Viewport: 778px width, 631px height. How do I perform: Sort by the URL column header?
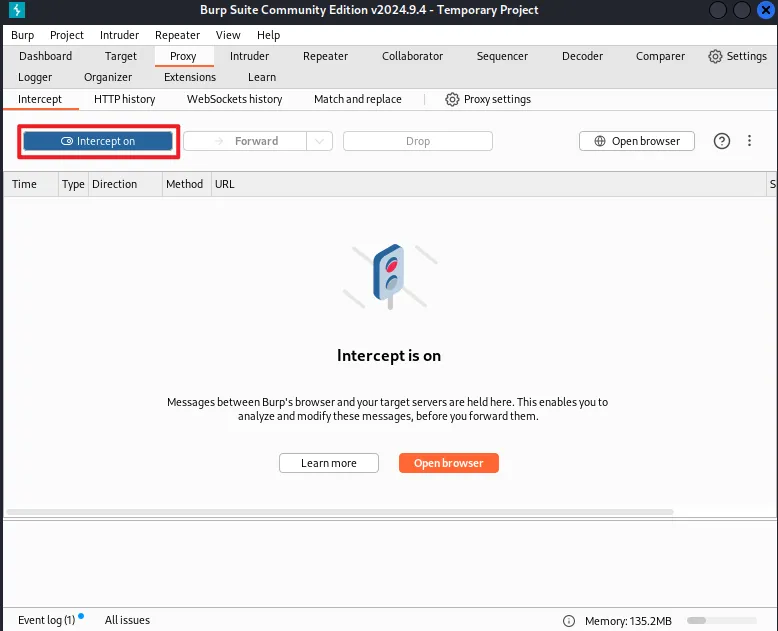tap(489, 184)
